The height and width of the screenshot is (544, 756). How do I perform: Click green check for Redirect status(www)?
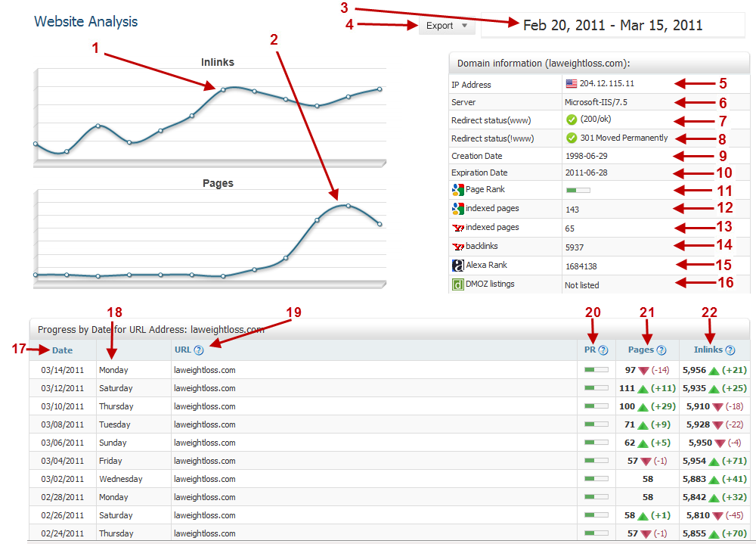coord(572,120)
